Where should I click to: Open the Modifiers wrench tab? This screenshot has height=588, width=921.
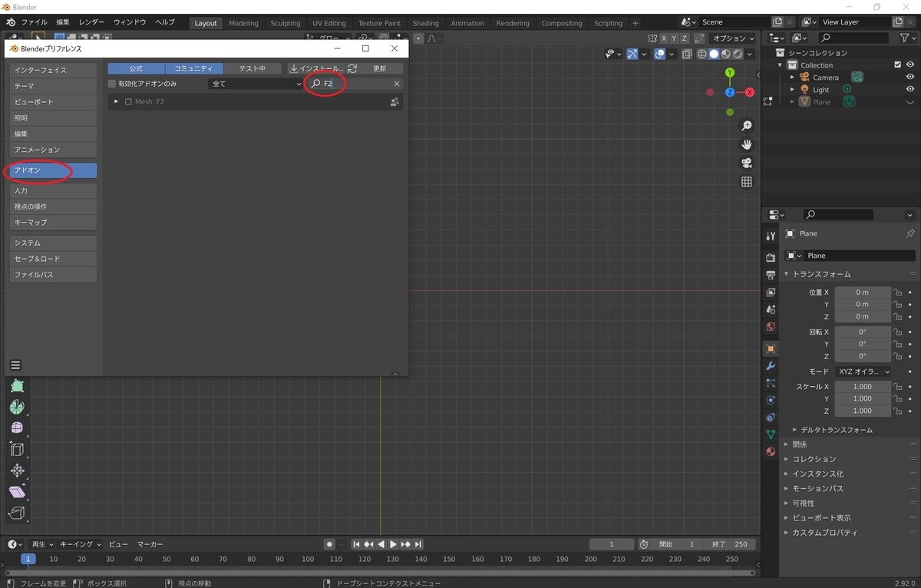click(x=771, y=366)
